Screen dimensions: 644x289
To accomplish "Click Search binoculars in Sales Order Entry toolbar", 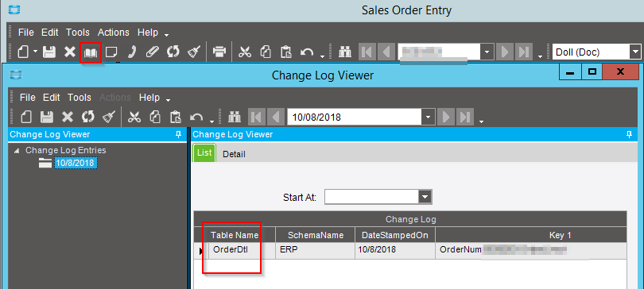I will 345,52.
